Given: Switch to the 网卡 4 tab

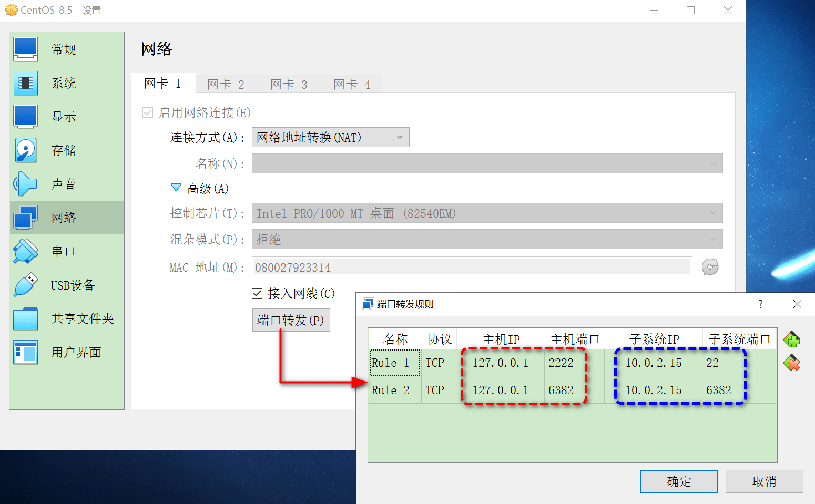Looking at the screenshot, I should [352, 84].
